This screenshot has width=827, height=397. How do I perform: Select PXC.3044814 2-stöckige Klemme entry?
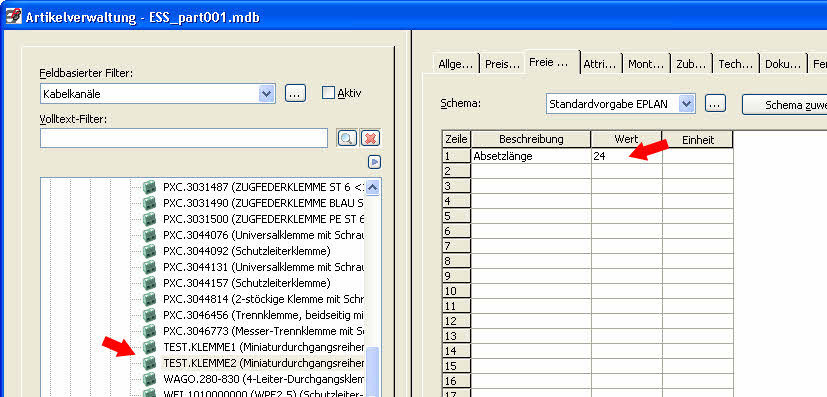point(263,298)
